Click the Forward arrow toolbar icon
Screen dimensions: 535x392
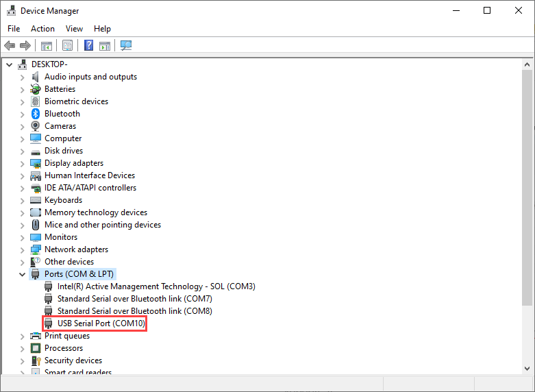click(x=25, y=45)
